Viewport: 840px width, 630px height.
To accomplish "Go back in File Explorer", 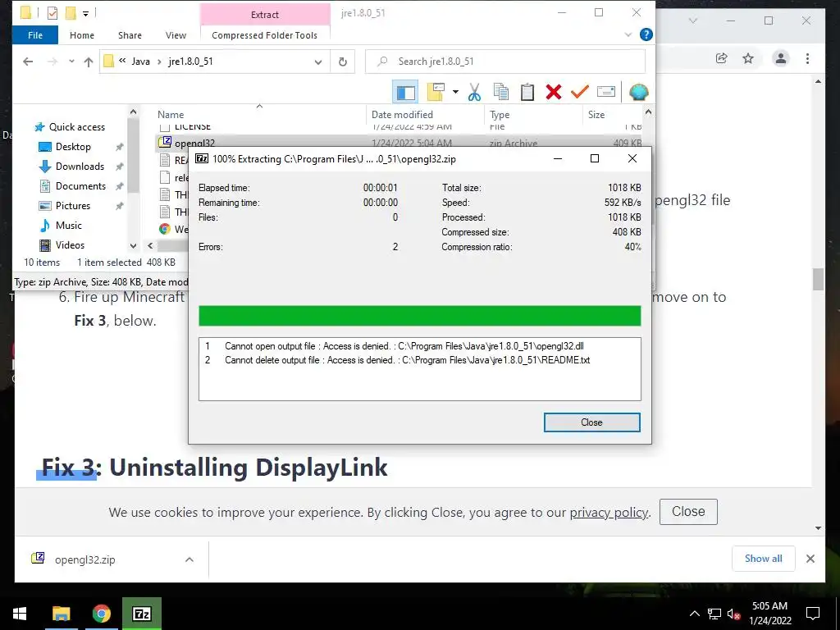I will [28, 62].
